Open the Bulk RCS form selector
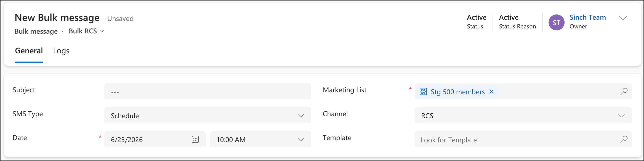Image resolution: width=644 pixels, height=161 pixels. coord(86,31)
